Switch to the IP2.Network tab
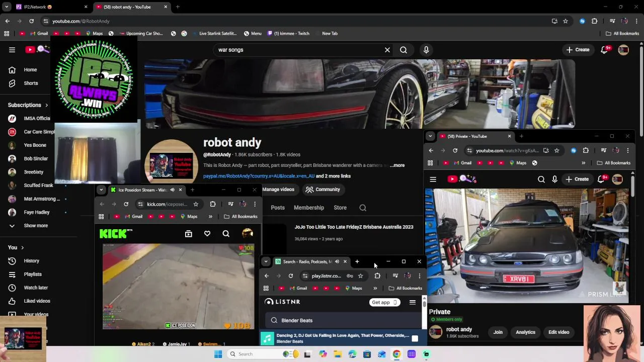The width and height of the screenshot is (644, 362). coord(50,7)
